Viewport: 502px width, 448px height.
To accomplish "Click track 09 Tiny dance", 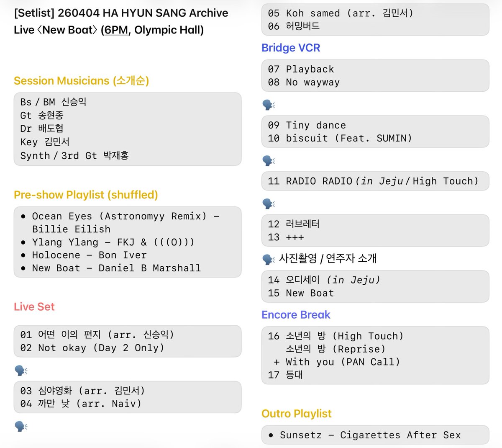I will coord(307,125).
